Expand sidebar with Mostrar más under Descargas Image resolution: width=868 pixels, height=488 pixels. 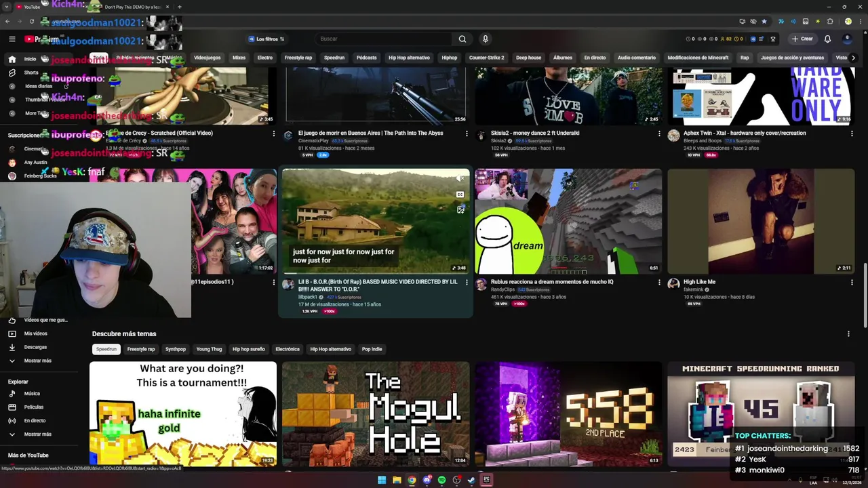pos(37,361)
